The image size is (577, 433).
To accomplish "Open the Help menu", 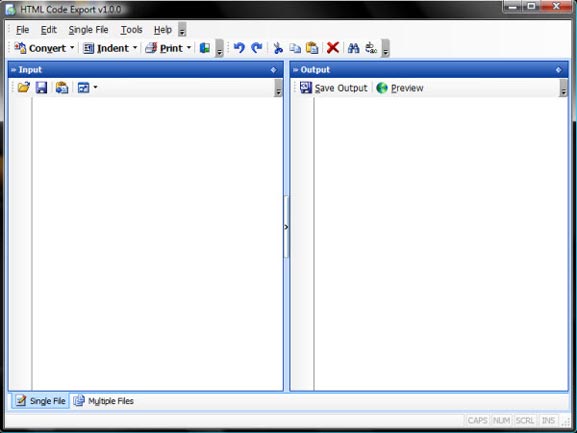I will [163, 30].
